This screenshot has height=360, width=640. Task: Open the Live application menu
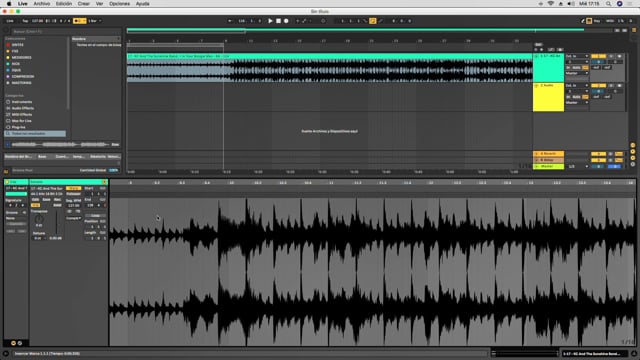click(x=22, y=4)
